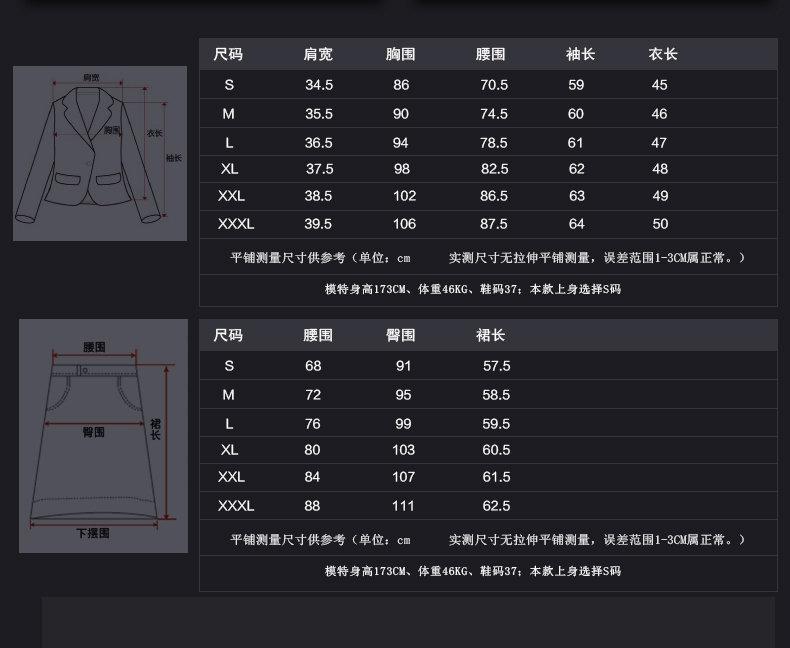Click waist value 70.5

(494, 85)
